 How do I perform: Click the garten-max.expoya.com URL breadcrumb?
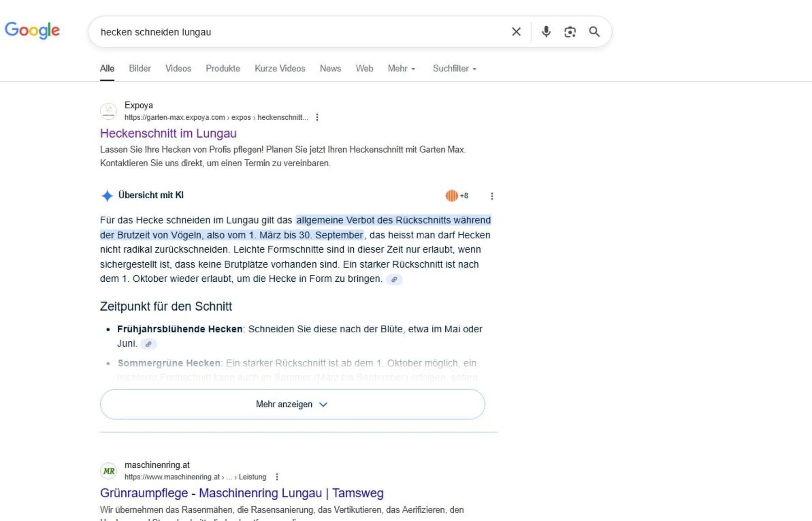point(216,117)
